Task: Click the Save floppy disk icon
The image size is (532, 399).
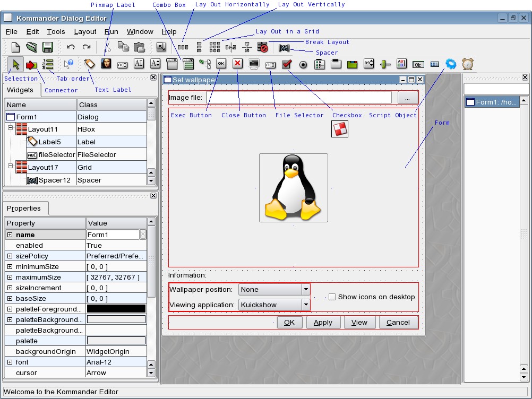Action: pyautogui.click(x=47, y=47)
